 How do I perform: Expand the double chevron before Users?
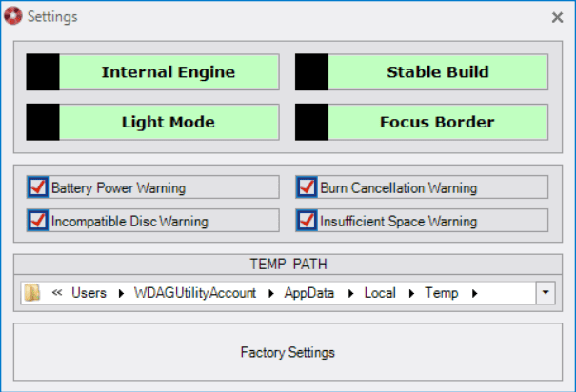pyautogui.click(x=56, y=293)
